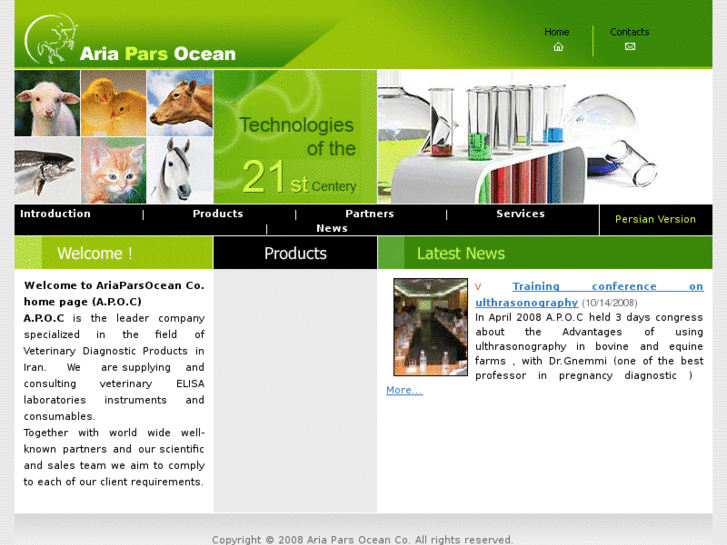Click the copyright 2008 footer text

coord(363,539)
